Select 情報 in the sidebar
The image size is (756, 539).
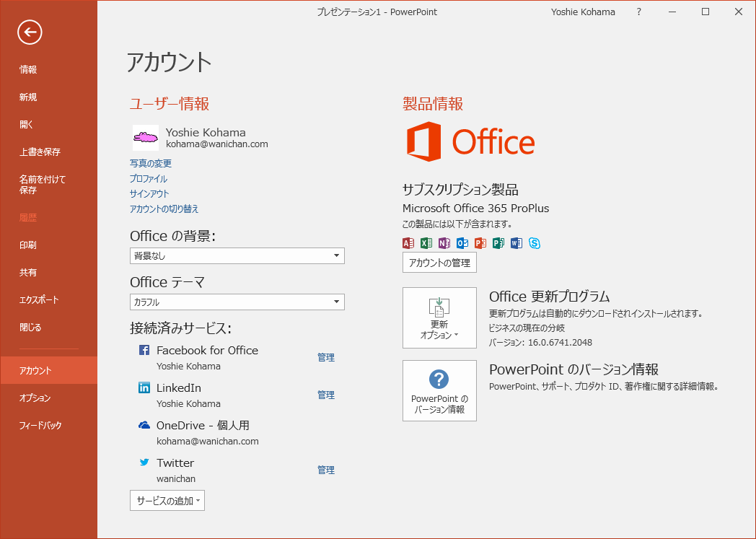click(x=28, y=69)
